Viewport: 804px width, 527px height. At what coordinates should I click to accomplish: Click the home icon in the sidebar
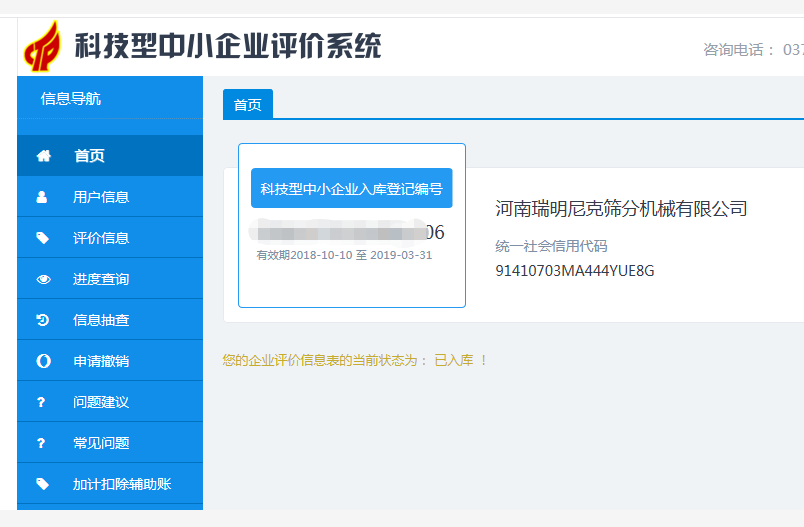coord(43,156)
